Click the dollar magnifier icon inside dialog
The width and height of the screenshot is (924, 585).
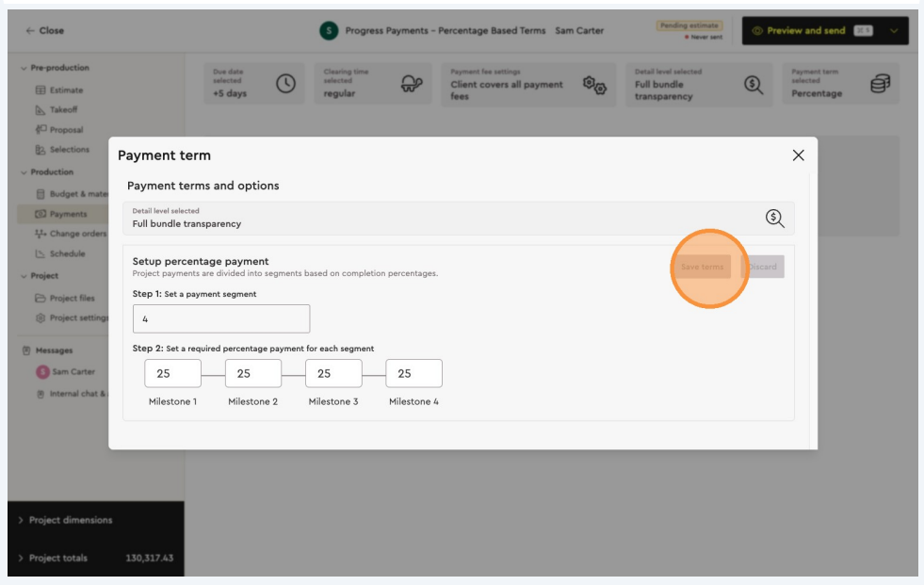[x=774, y=219]
